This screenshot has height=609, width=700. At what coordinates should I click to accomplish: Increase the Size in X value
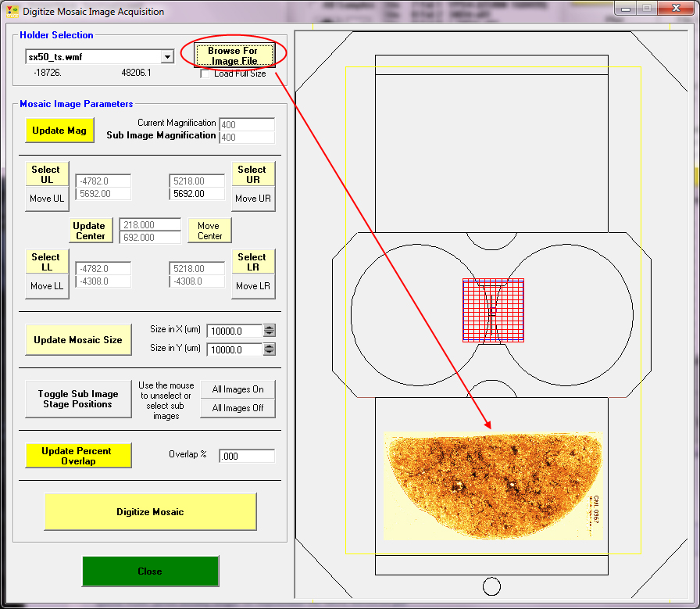click(270, 327)
